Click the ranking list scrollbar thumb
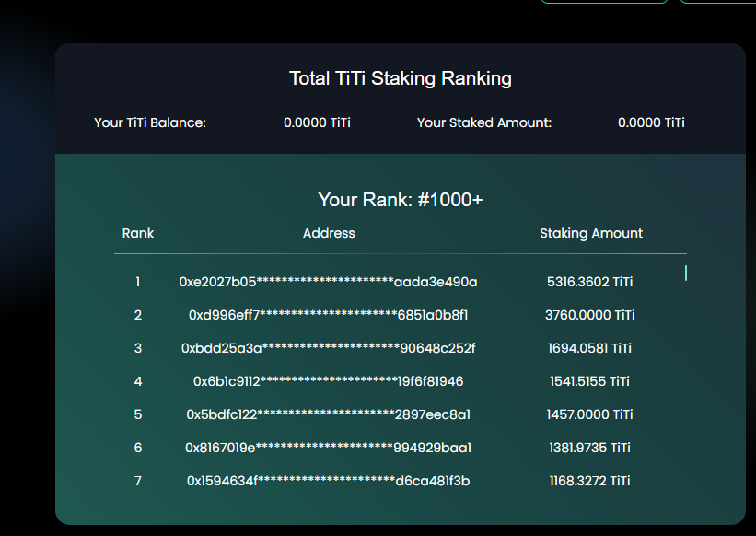 click(x=686, y=273)
